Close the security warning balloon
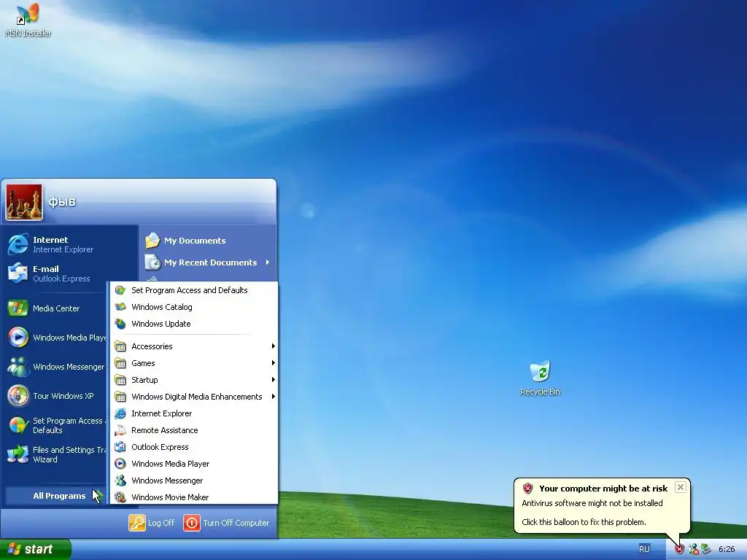 point(681,487)
